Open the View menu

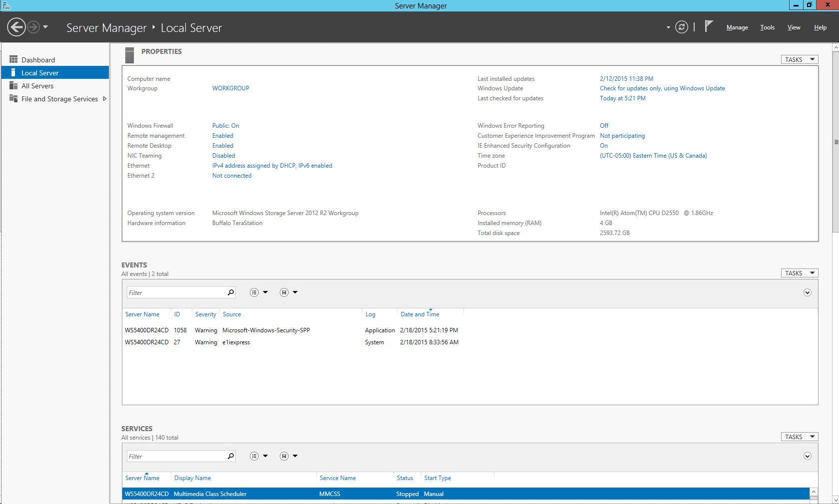(794, 27)
